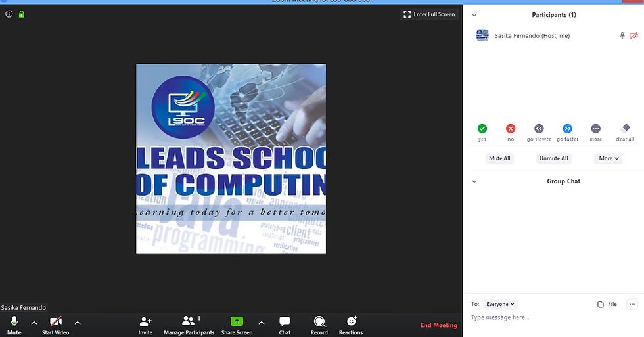
Task: Click the Sasika Fernando name label on video
Action: click(x=24, y=308)
